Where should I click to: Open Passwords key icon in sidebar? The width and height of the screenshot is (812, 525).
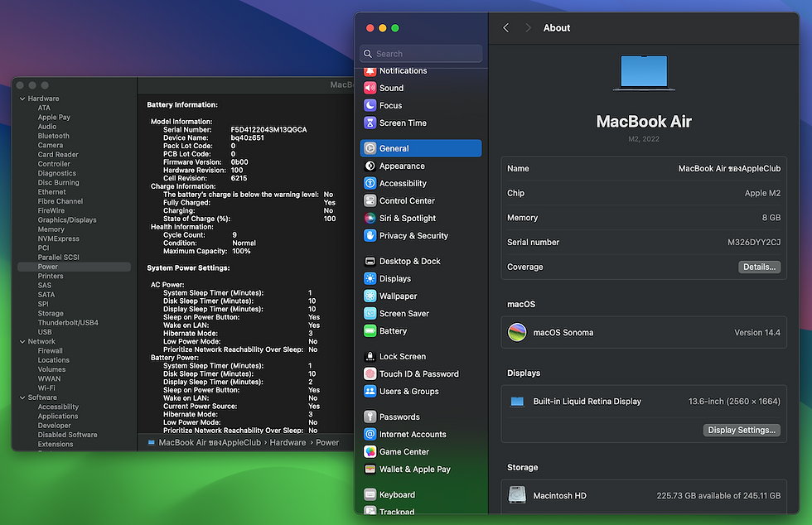coord(370,417)
